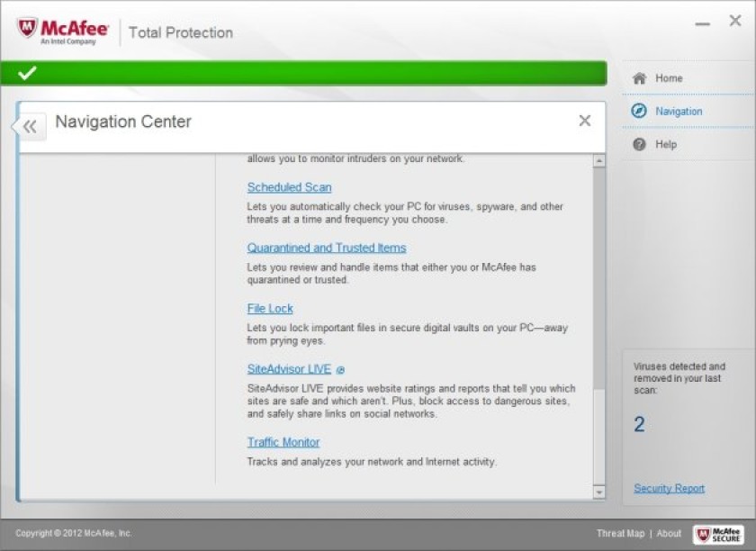Click the Copyright 2012 McAfee text
756x551 pixels.
click(73, 533)
